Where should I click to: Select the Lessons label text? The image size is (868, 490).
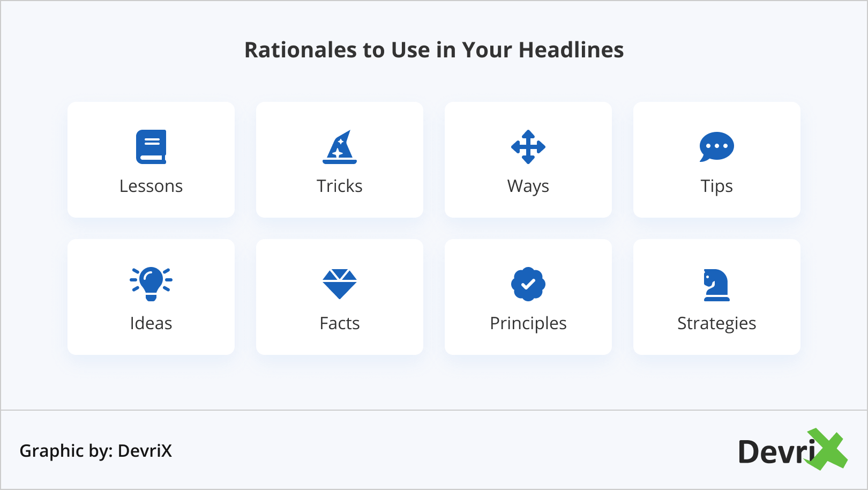pyautogui.click(x=151, y=186)
